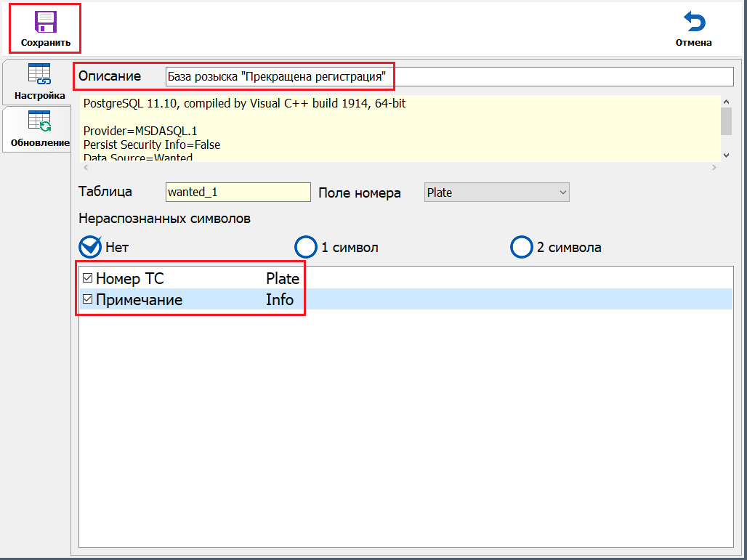The image size is (747, 560).
Task: Choose the 2 символа radio option
Action: coord(522,247)
